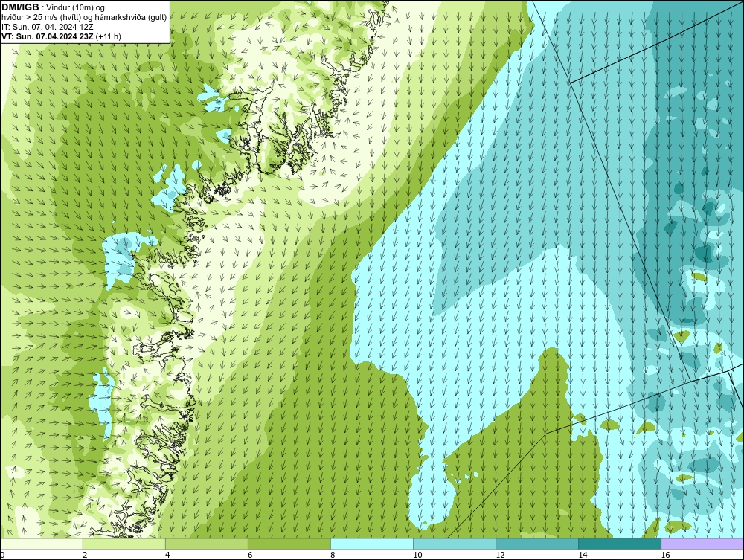Click the 4–6 m/s green legend swatch
Image resolution: width=744 pixels, height=560 pixels.
click(207, 544)
